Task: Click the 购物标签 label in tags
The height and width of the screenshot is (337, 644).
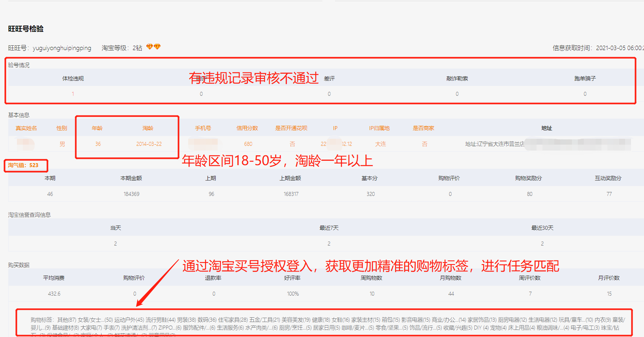Action: 42,320
